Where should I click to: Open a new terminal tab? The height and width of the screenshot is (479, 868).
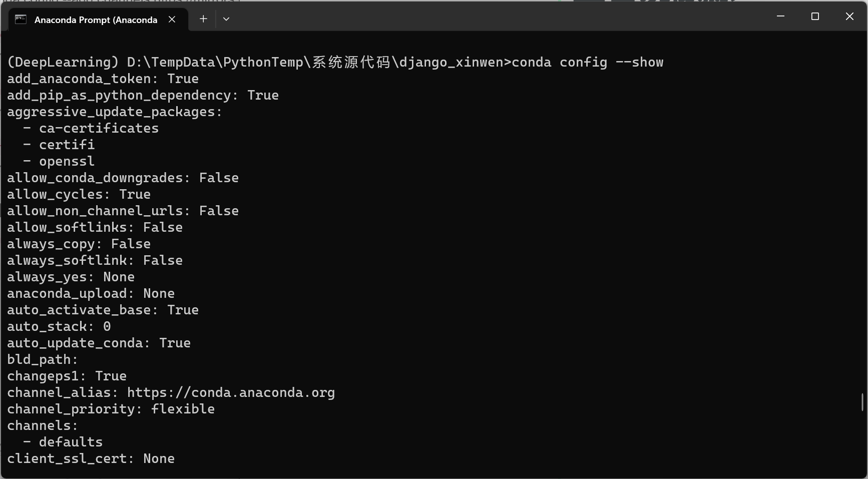click(x=203, y=19)
